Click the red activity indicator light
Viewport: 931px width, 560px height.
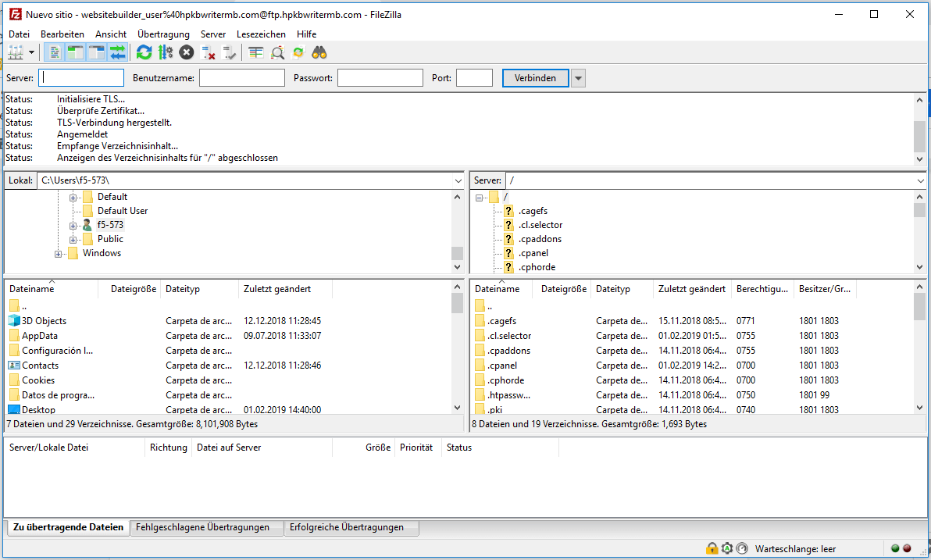pyautogui.click(x=907, y=549)
